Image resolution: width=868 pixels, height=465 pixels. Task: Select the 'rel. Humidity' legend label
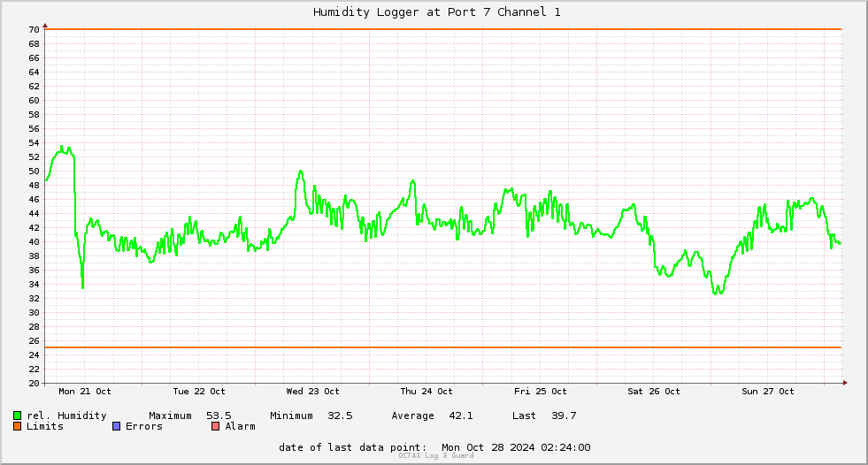click(66, 415)
